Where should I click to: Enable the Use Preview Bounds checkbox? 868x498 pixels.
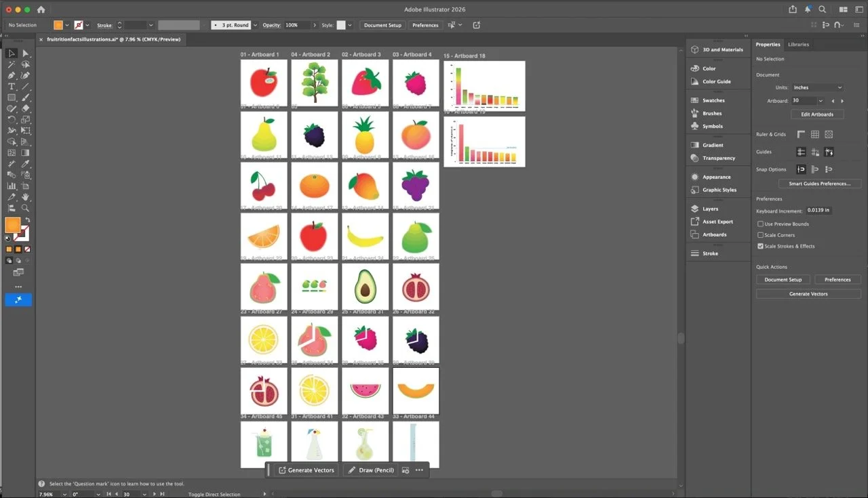click(x=760, y=224)
